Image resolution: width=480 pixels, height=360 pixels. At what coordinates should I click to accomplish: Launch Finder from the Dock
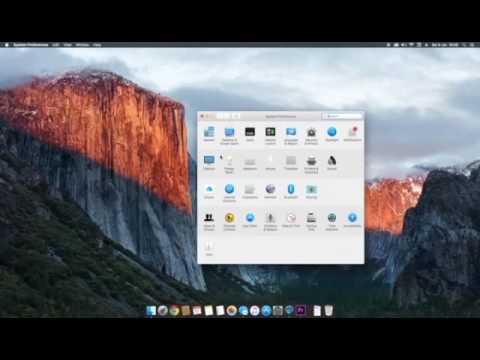pyautogui.click(x=151, y=311)
